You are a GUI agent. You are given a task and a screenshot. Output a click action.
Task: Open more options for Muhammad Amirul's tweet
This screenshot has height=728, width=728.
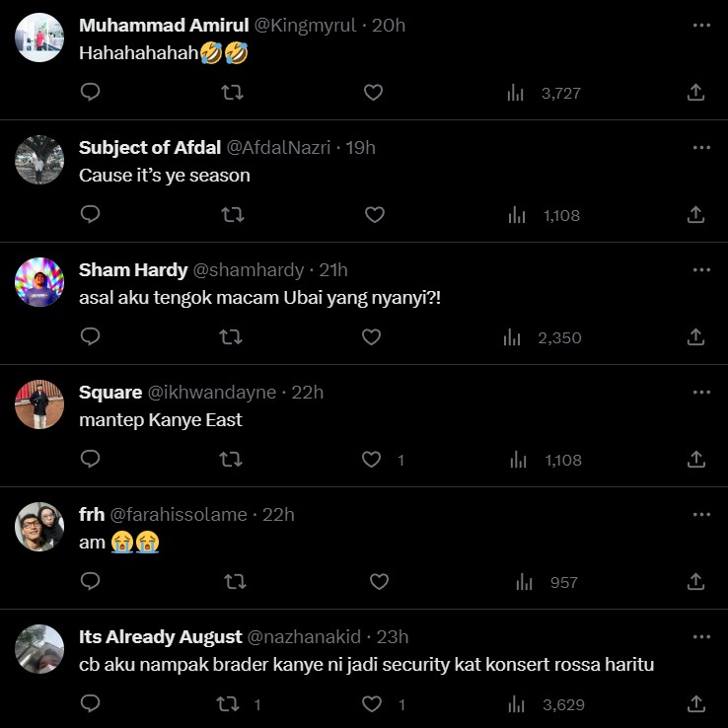click(x=701, y=25)
